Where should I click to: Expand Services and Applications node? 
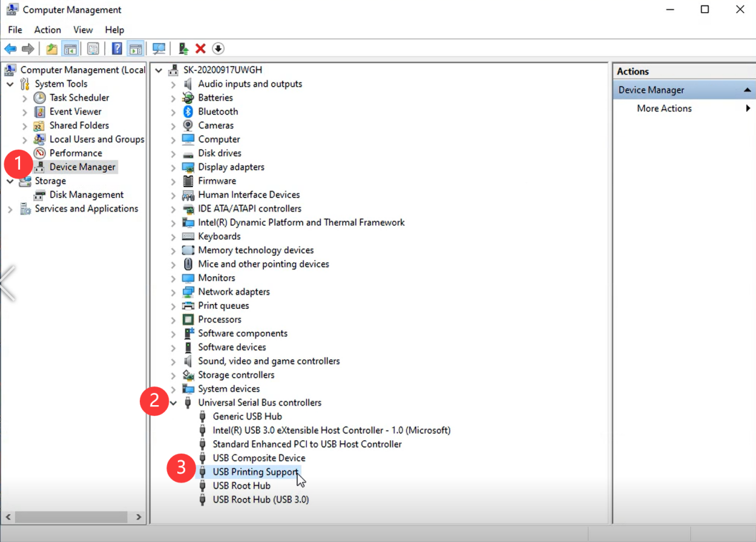pos(10,209)
